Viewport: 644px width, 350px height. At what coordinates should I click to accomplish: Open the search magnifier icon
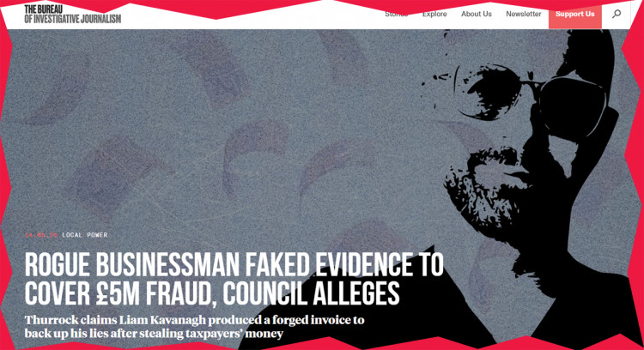point(617,14)
